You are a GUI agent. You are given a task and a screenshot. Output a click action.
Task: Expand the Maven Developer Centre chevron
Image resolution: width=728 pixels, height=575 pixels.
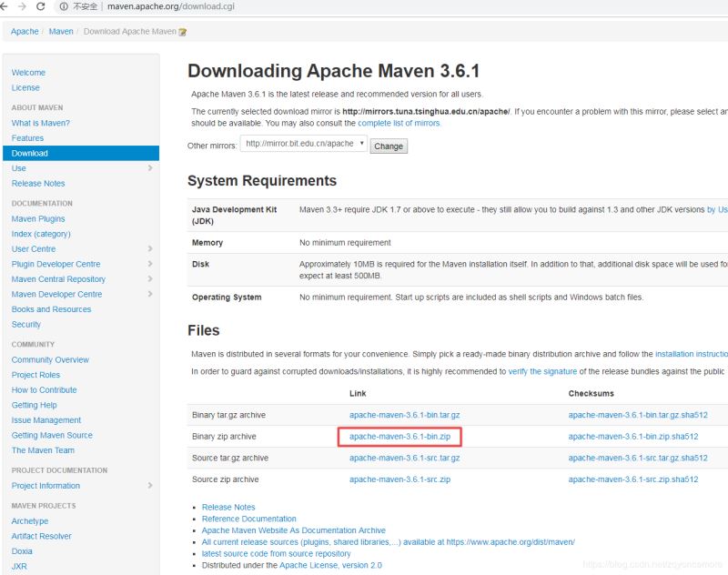pos(150,294)
